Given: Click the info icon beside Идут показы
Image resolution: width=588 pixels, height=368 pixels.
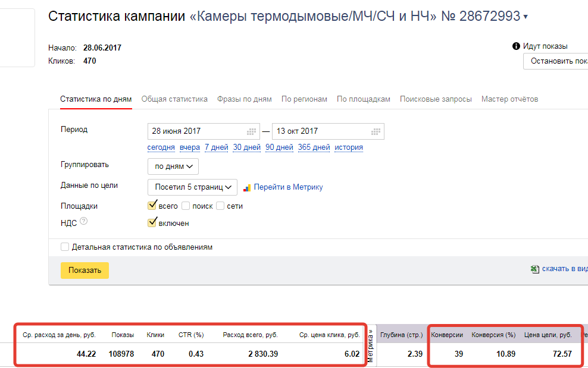Looking at the screenshot, I should 516,46.
